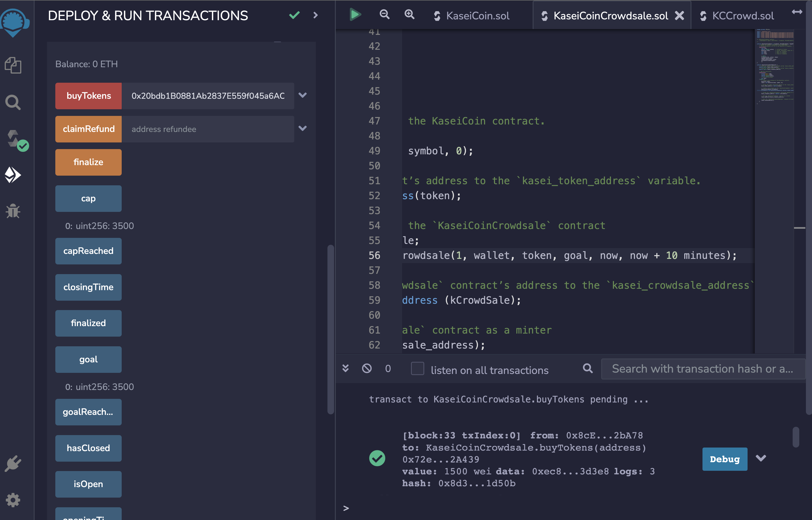Clear the terminal console icon

pyautogui.click(x=367, y=368)
